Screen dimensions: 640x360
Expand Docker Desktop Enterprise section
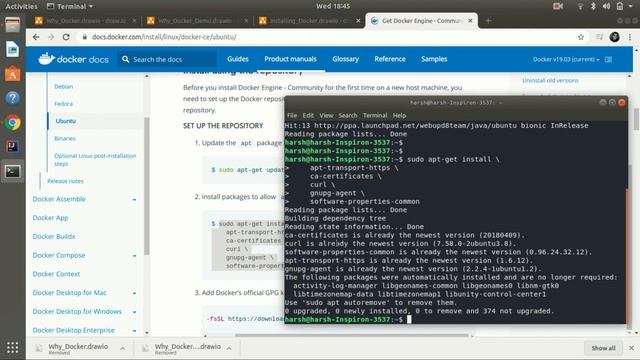coord(134,331)
